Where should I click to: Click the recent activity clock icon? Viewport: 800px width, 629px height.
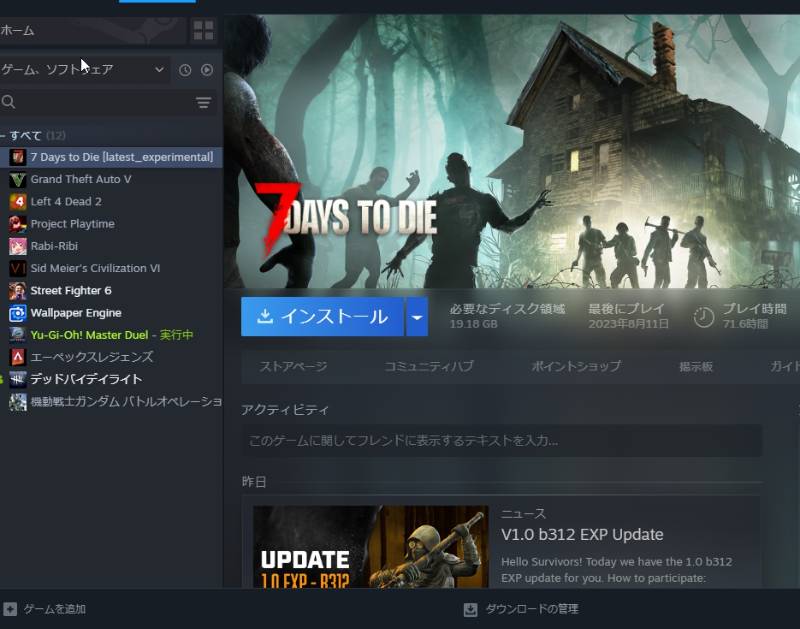(x=185, y=70)
